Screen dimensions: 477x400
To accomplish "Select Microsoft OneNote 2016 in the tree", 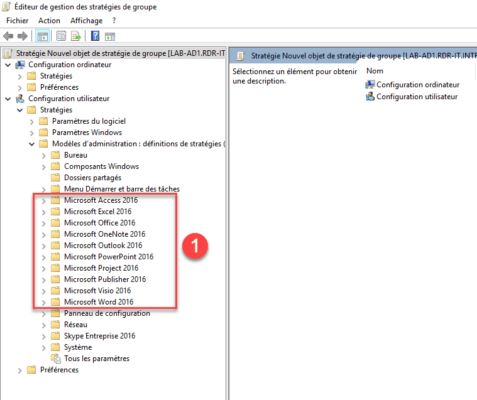I will click(x=105, y=234).
